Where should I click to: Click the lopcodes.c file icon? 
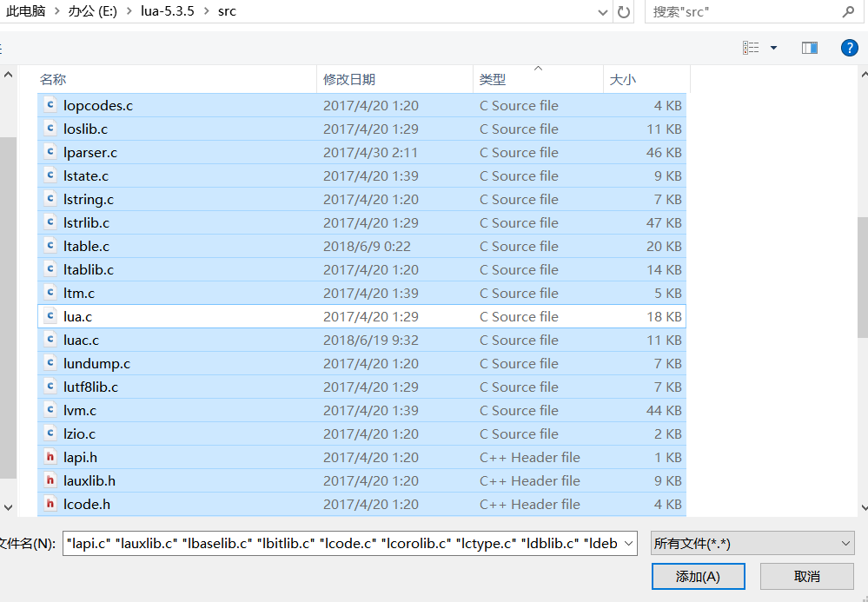coord(50,104)
